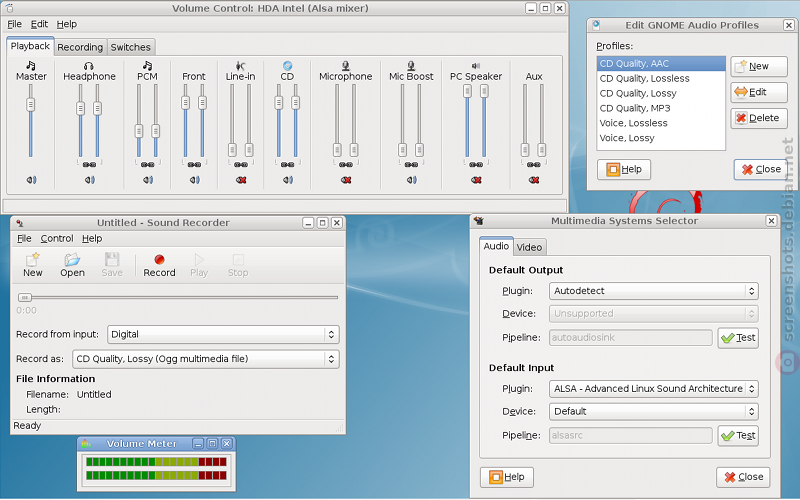Open Volume Control Edit menu
The width and height of the screenshot is (800, 500).
pyautogui.click(x=39, y=24)
